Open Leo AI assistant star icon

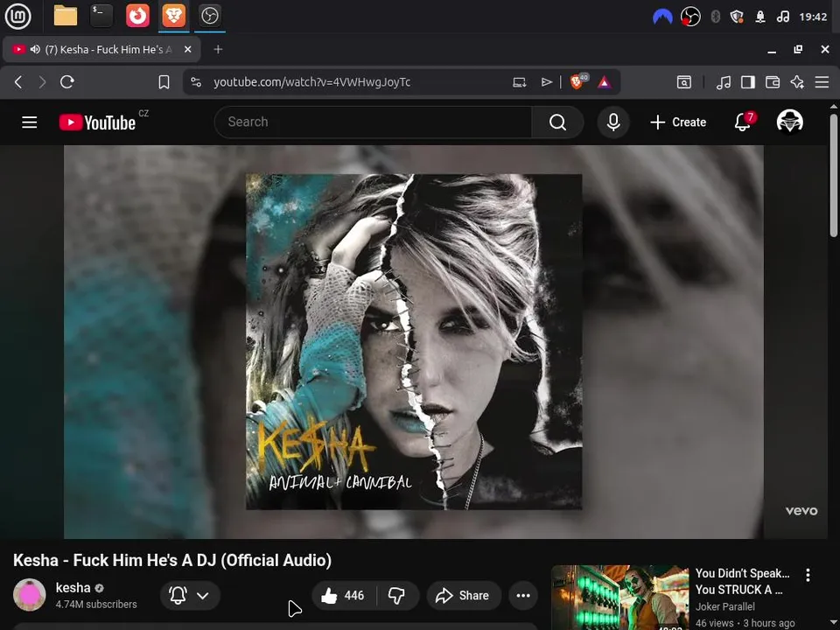tap(797, 82)
